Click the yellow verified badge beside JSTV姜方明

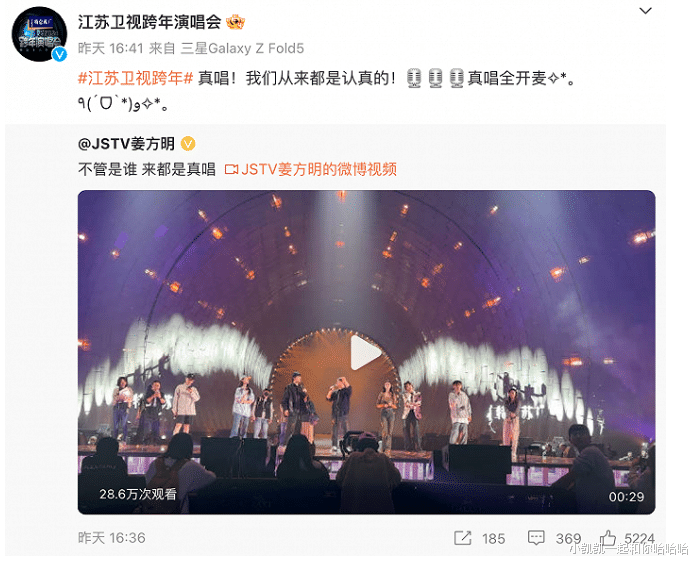(188, 144)
